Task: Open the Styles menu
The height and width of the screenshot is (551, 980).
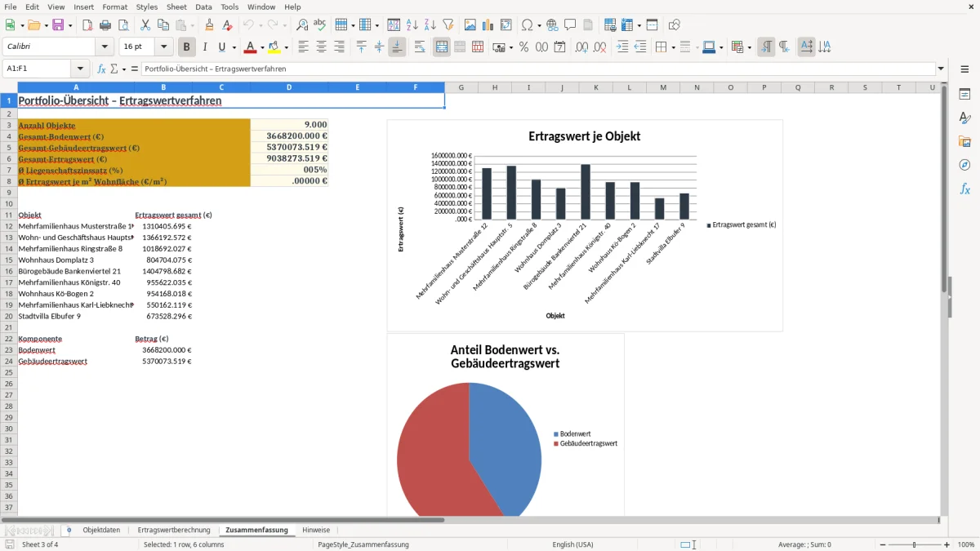Action: tap(147, 7)
